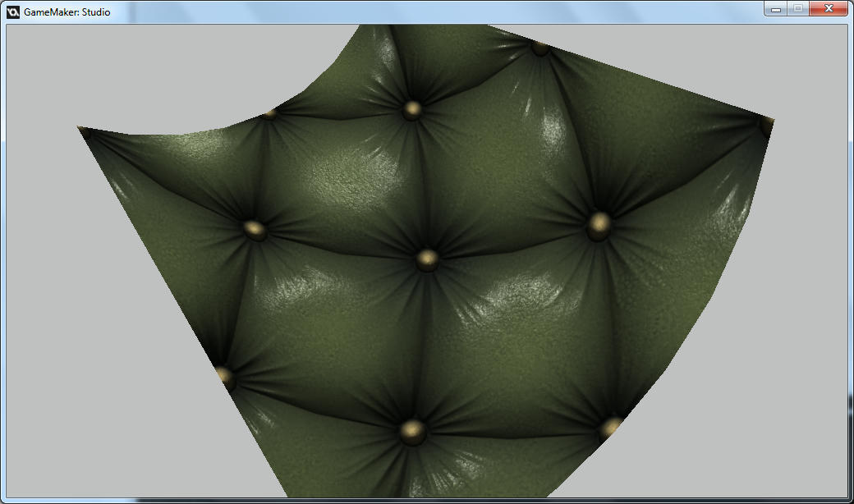Minimize the GameMaker: Studio window
Screen dimensions: 854x504
coord(776,9)
